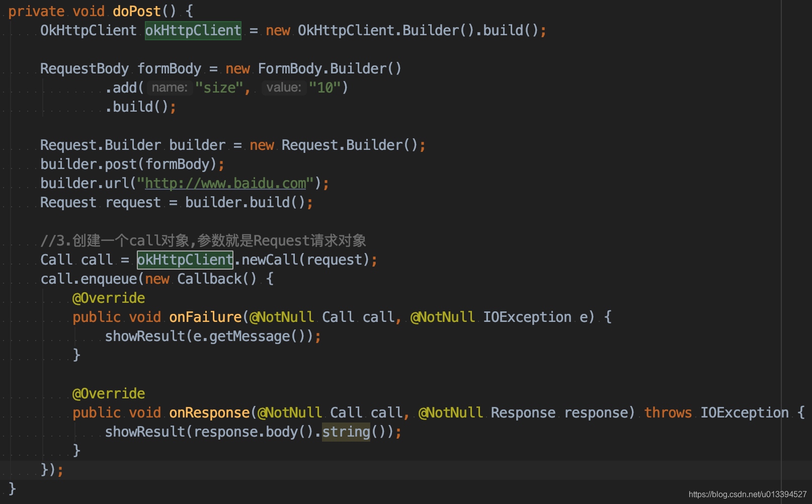Click the second @Override annotation above onResponse
The height and width of the screenshot is (504, 812).
(x=109, y=393)
